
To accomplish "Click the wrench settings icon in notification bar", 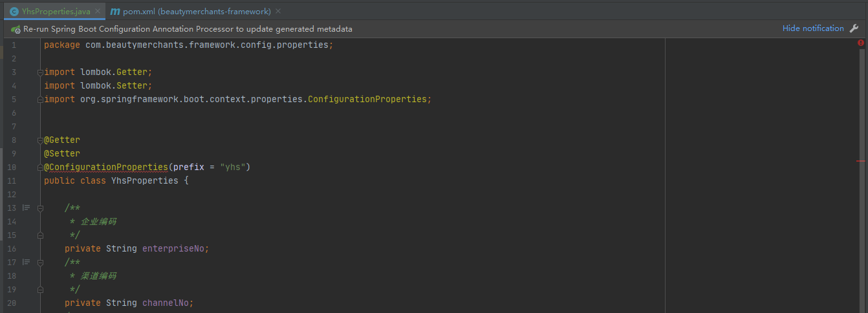I will point(854,28).
